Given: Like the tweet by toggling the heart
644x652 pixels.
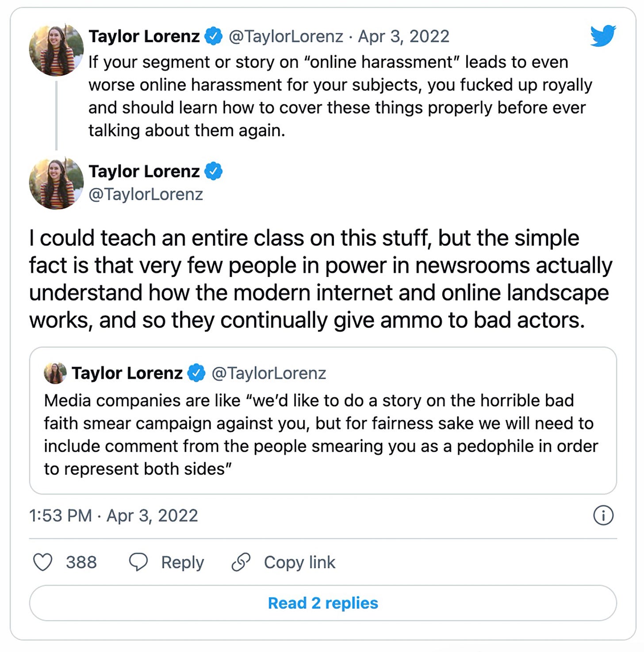Looking at the screenshot, I should (x=42, y=562).
